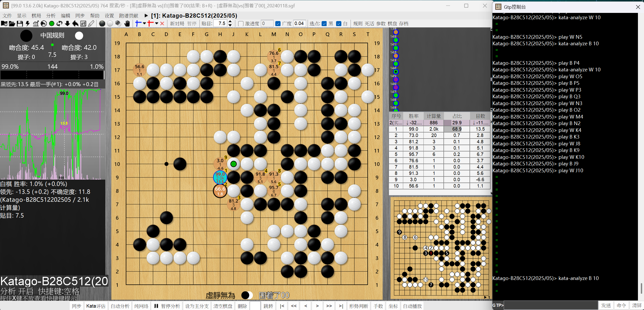The width and height of the screenshot is (644, 310).
Task: Click the GTP command input field
Action: (x=551, y=305)
